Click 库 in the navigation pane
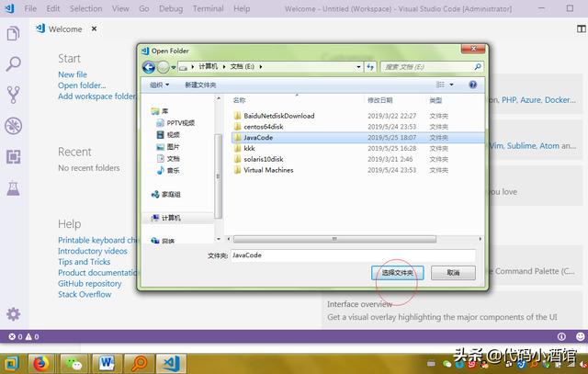 [160, 111]
